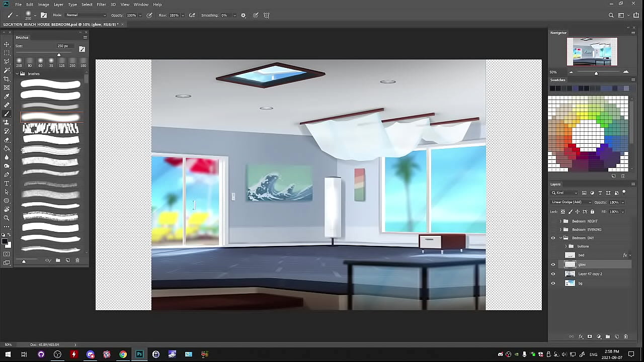Select the Crop tool
Screen dimensions: 644x362
(7, 79)
